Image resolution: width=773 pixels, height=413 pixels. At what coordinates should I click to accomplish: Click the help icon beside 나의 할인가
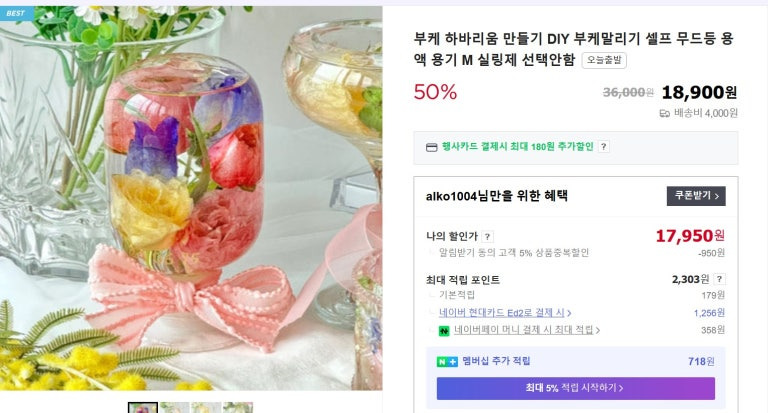pos(487,237)
